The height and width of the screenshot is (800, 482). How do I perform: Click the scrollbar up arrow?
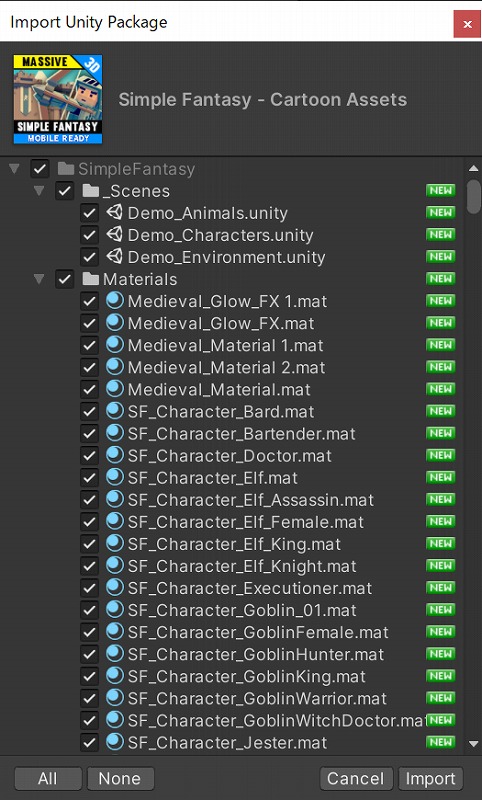point(473,168)
